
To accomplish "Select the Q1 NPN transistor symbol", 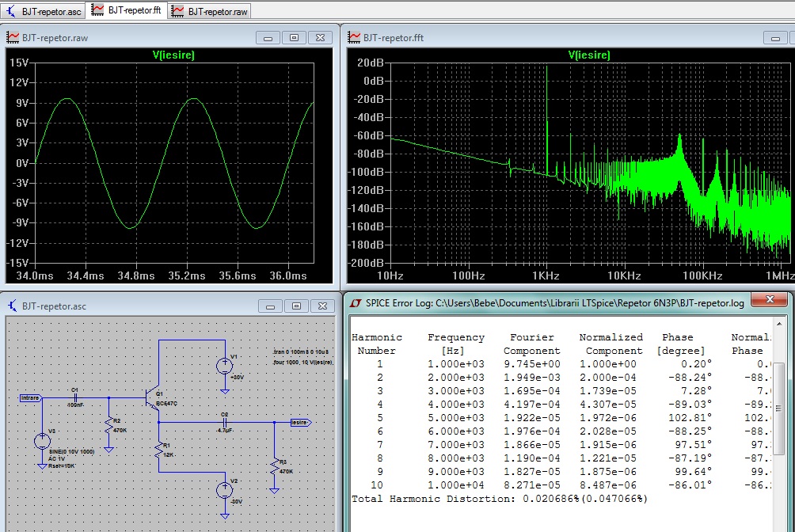I will click(152, 398).
